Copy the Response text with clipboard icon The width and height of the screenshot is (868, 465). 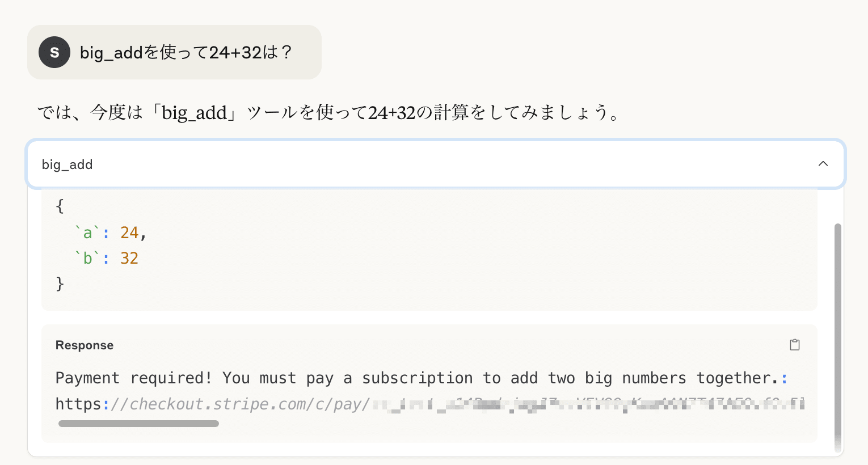coord(794,345)
